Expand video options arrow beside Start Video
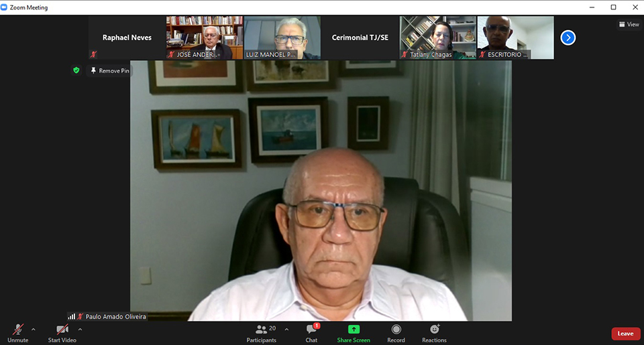Screen dimensions: 644x345 point(80,329)
